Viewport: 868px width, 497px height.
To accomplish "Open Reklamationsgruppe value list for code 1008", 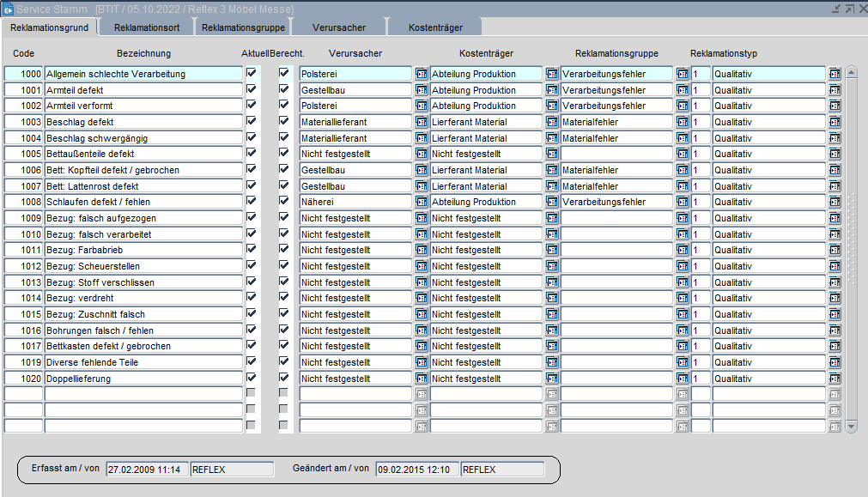I will point(682,202).
